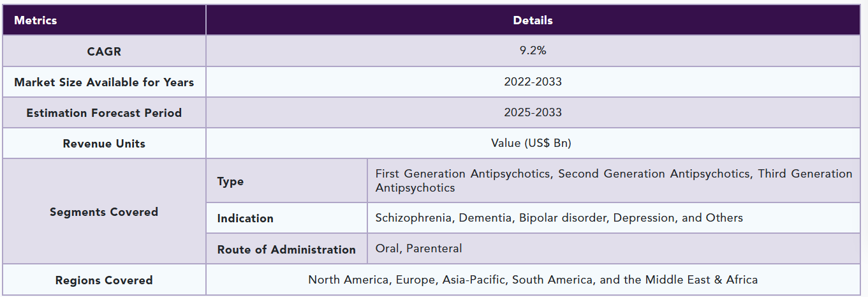Click the 9.2% CAGR value
Viewport: 868px width, 297px height.
533,51
